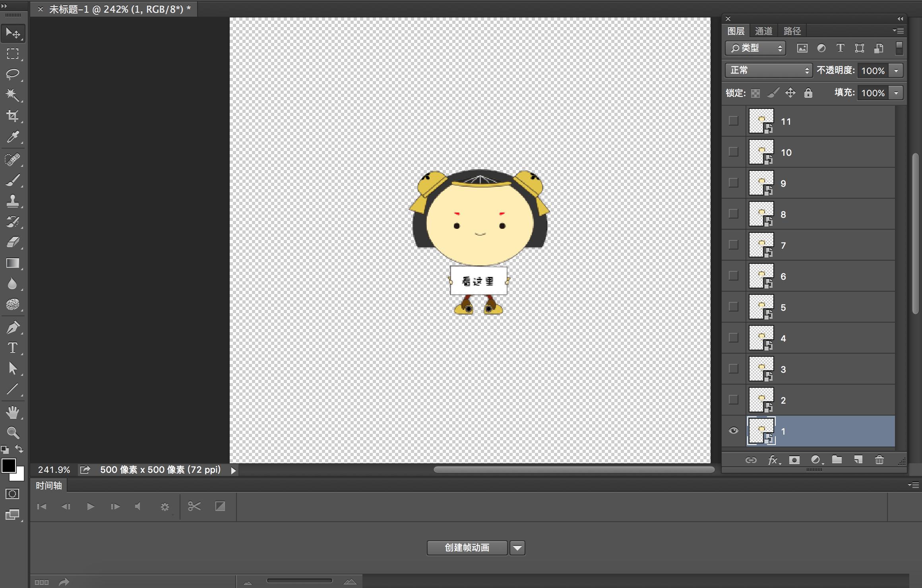Select the Lasso tool
Image resolution: width=922 pixels, height=588 pixels.
[13, 74]
